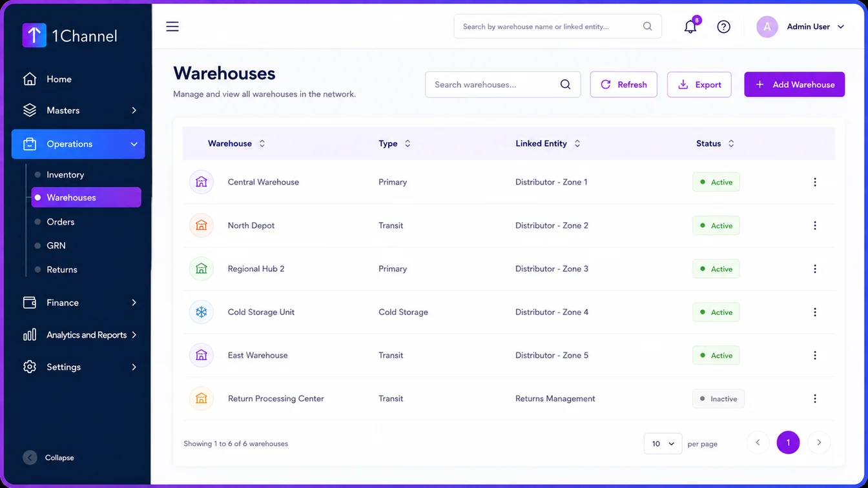Click the Cold Storage Unit name

(261, 312)
